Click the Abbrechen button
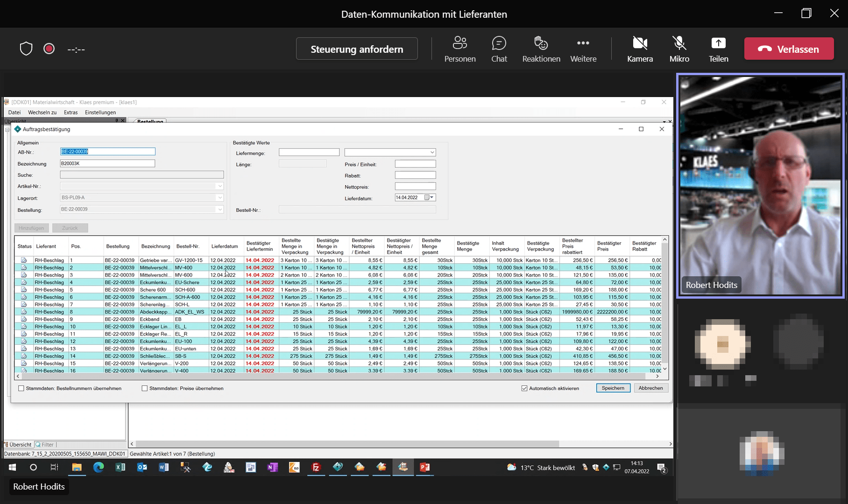Viewport: 848px width, 504px height. pos(651,388)
